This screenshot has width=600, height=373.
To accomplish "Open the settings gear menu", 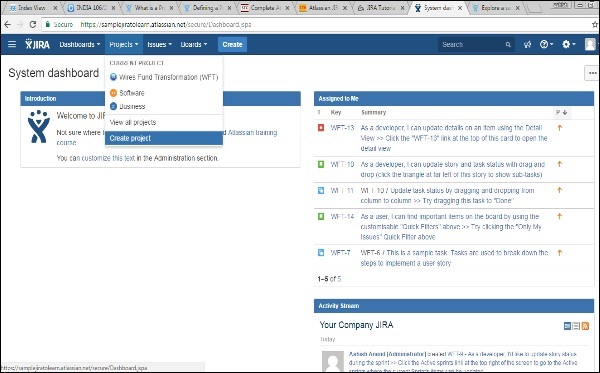I will pyautogui.click(x=569, y=44).
